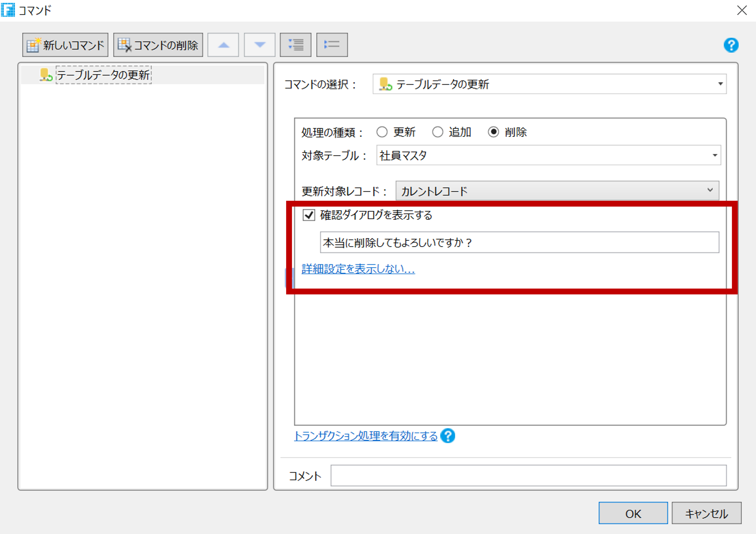Click the コマンドの削除 (delete command) button
The width and height of the screenshot is (756, 534).
pos(158,45)
